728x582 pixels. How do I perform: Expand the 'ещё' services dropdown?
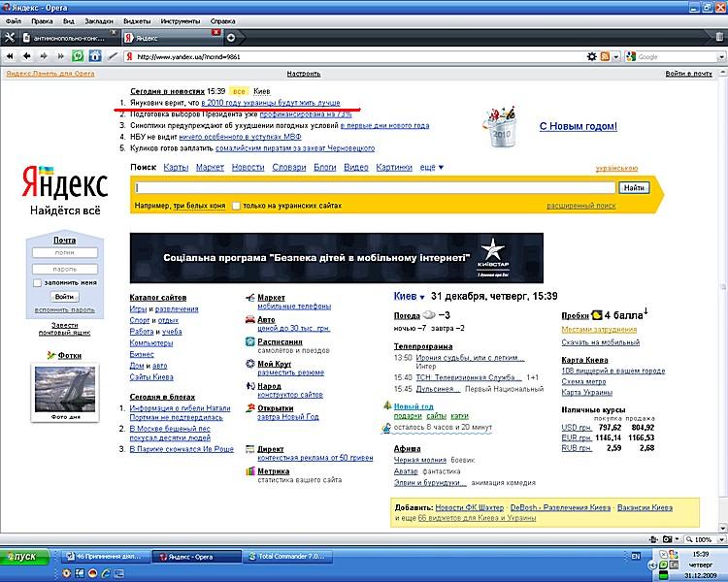pos(431,168)
